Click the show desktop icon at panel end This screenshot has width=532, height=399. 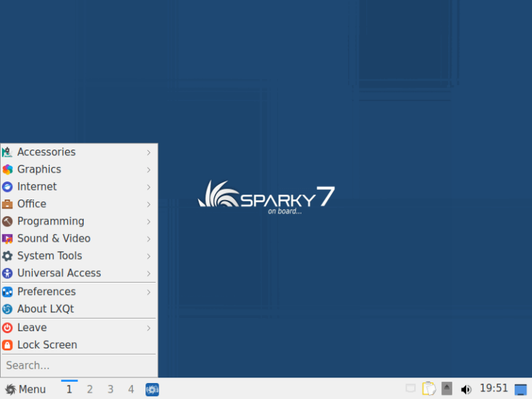click(x=521, y=389)
